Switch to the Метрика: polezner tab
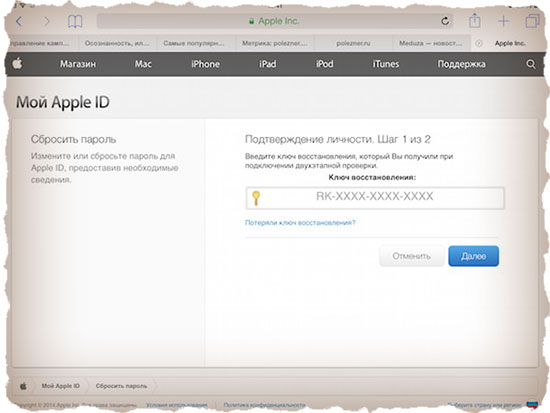 [275, 44]
